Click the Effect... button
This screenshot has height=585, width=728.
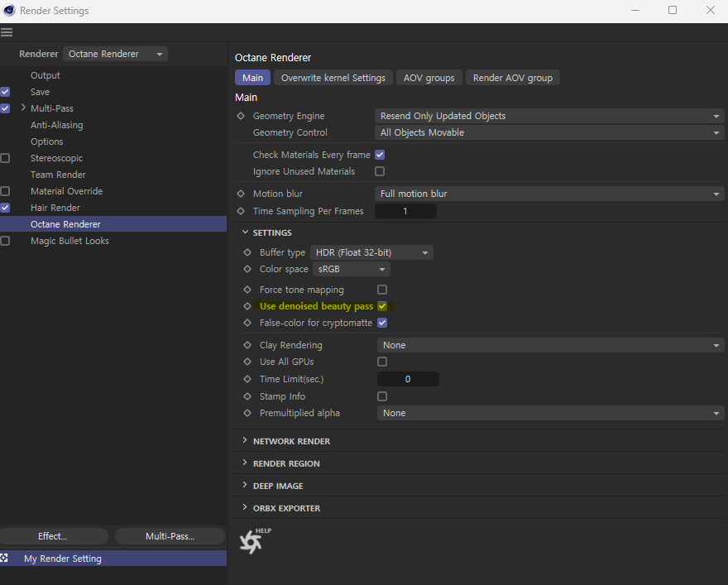(53, 536)
